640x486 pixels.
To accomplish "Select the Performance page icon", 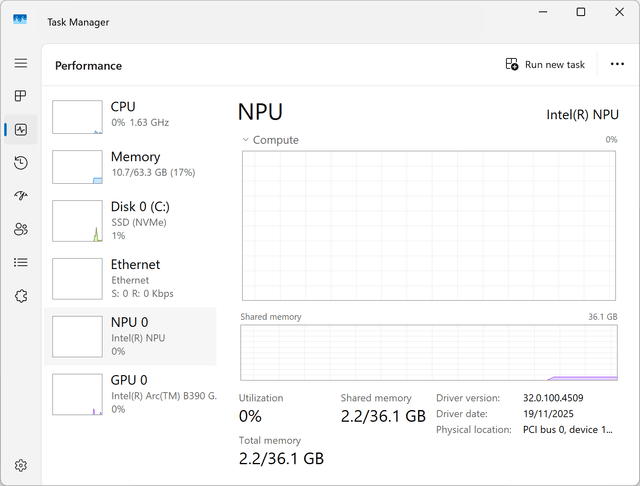I will [x=21, y=129].
